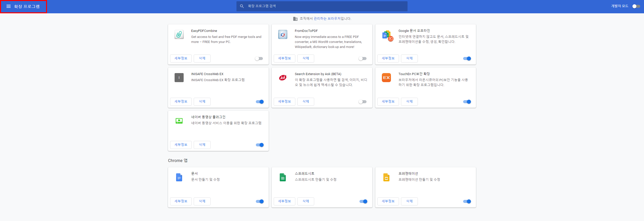Screen dimensions: 644x221
Task: Delete Search Extension by Ask
Action: click(x=306, y=102)
